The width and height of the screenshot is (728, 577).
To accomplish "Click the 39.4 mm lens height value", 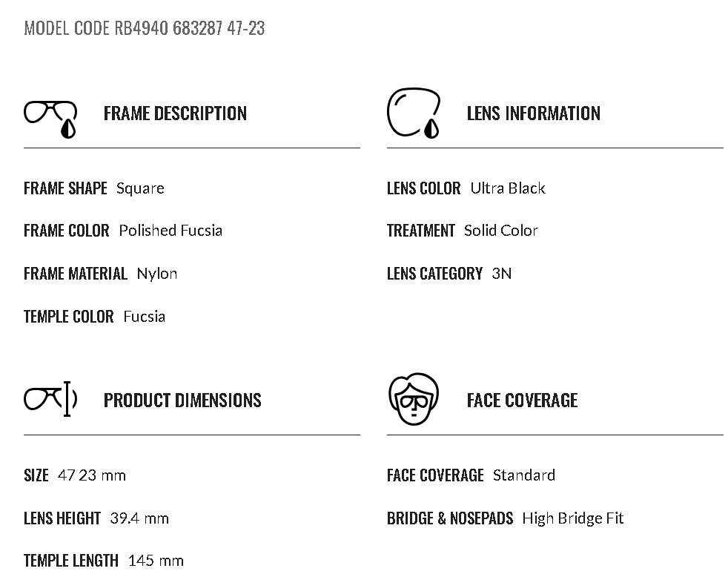I will pyautogui.click(x=139, y=518).
